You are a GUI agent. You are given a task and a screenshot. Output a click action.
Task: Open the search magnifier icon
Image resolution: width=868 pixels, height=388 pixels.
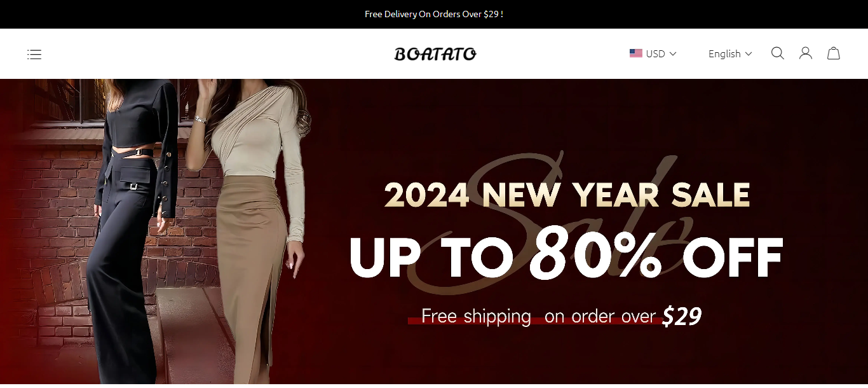(x=778, y=53)
